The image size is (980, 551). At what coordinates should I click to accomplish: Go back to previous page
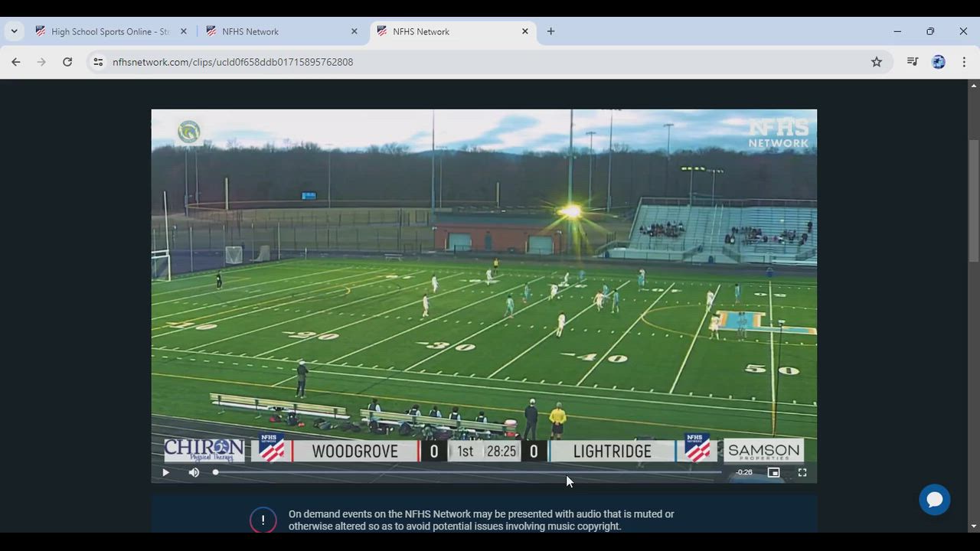tap(16, 62)
